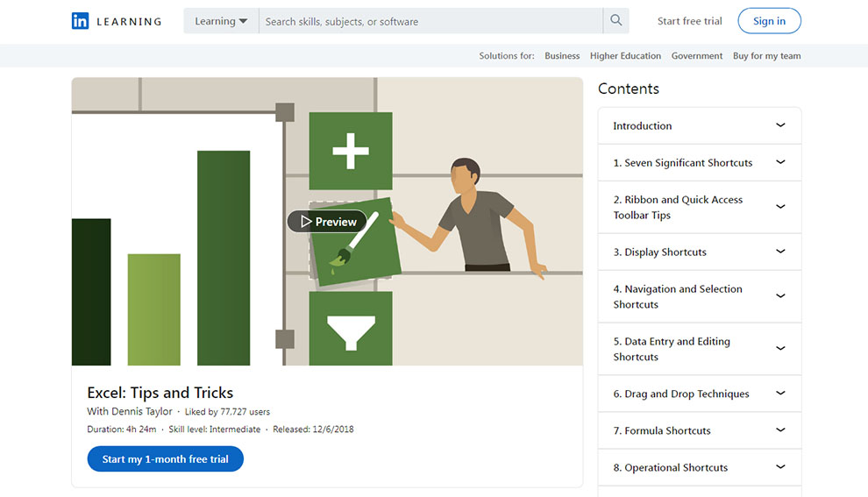
Task: Click the Contents heading
Action: point(629,89)
